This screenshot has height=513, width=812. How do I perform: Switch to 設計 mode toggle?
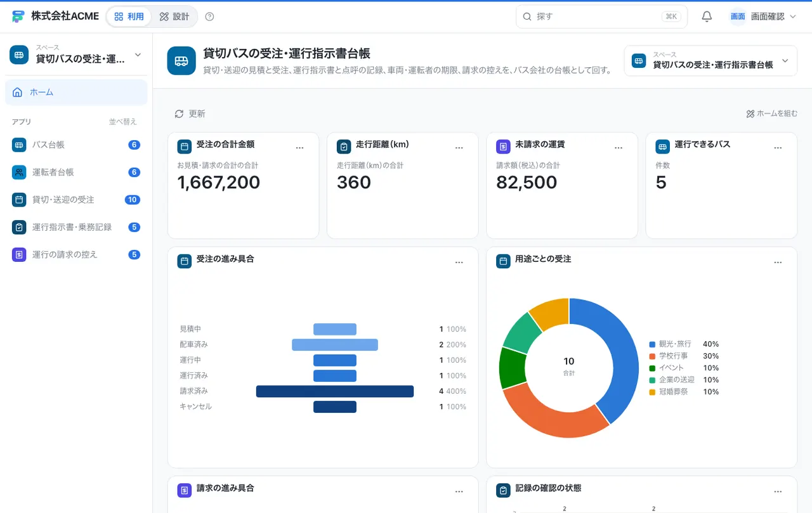174,16
